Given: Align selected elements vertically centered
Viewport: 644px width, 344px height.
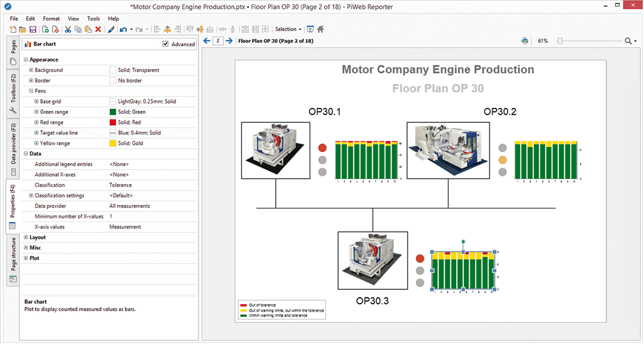Looking at the screenshot, I should (x=200, y=30).
